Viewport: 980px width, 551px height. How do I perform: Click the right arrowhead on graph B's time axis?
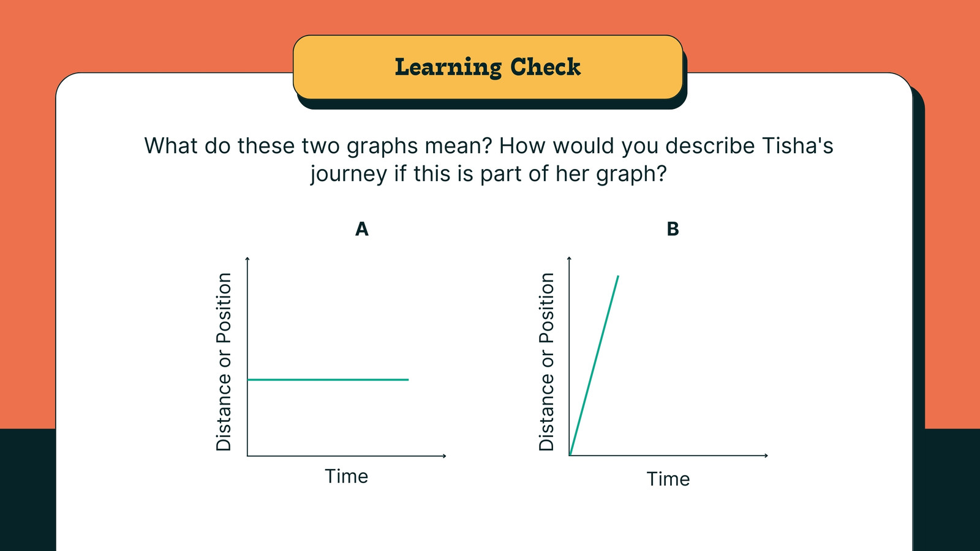tap(766, 455)
